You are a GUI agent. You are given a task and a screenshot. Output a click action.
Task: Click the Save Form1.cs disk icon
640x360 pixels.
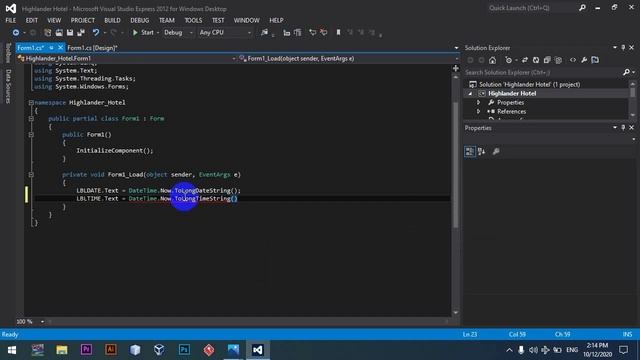[x=70, y=32]
